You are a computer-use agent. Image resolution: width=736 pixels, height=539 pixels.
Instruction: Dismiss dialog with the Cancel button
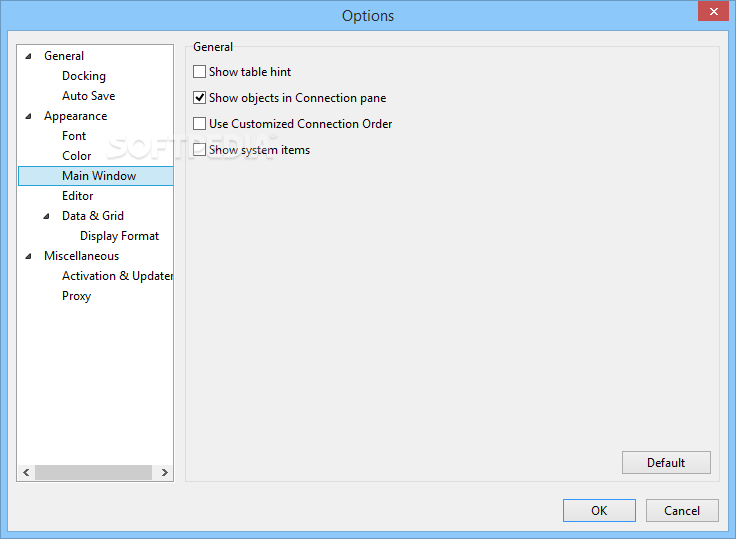(682, 510)
